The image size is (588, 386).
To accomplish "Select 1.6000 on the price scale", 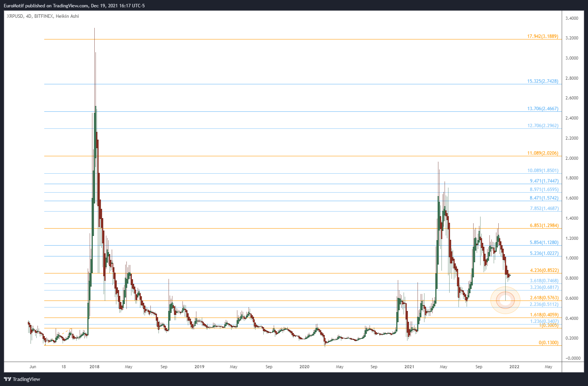I will tap(572, 198).
